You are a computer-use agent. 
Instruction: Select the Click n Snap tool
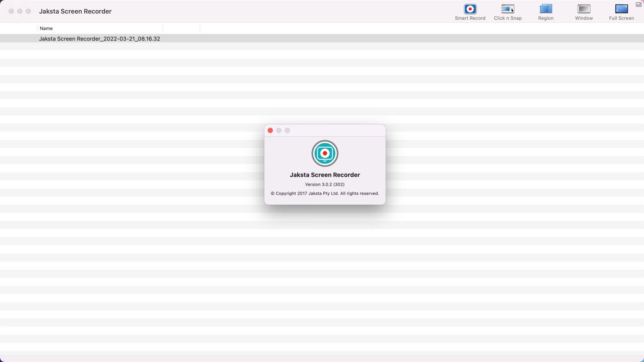click(x=508, y=12)
